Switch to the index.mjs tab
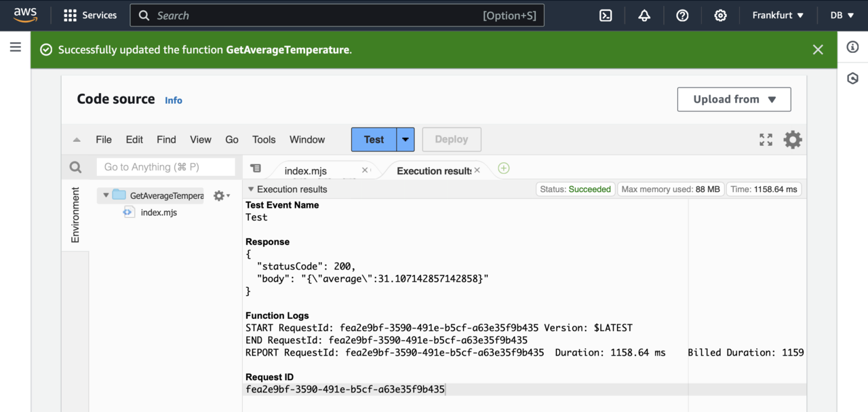 pos(306,171)
